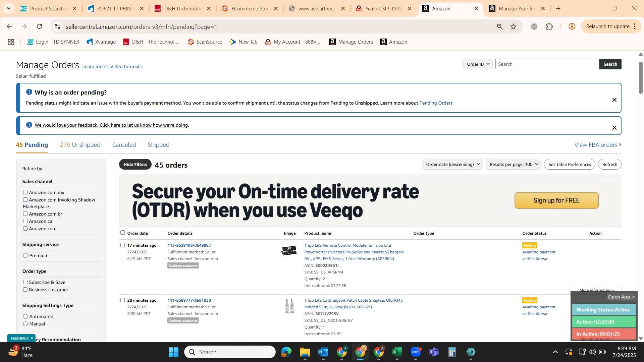
Task: Open View FBA orders link
Action: point(597,145)
